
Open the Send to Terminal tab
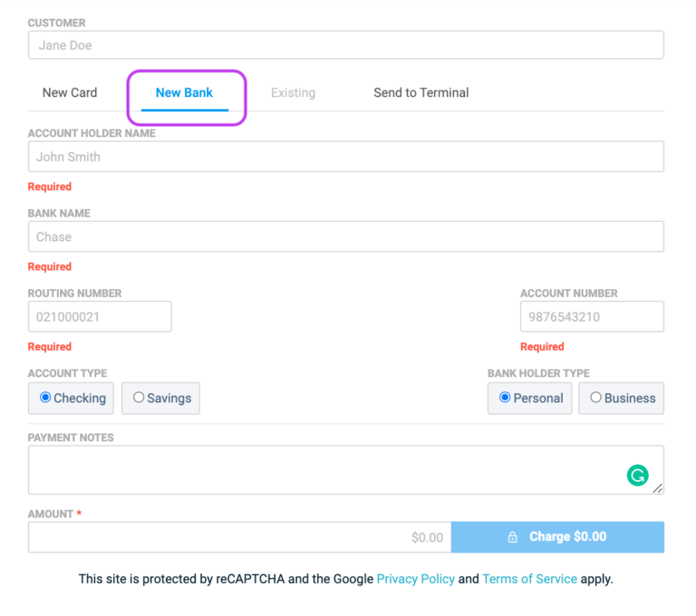(x=421, y=92)
